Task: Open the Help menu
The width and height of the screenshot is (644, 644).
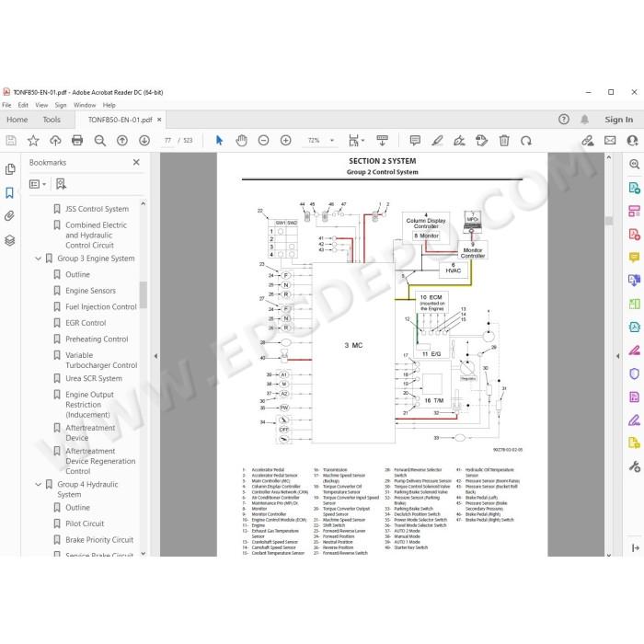Action: 109,105
